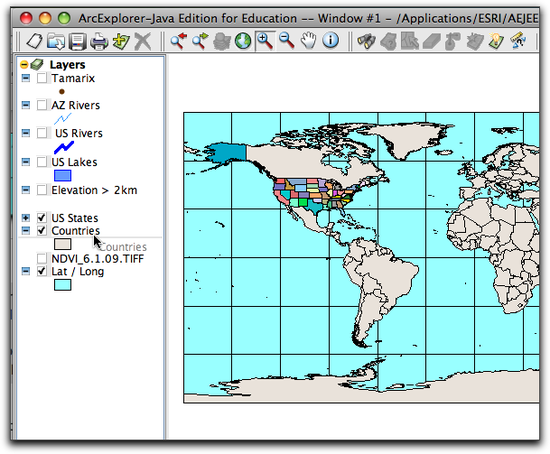This screenshot has height=454, width=550.
Task: Click the US Lakes blue fill swatch
Action: (x=63, y=175)
